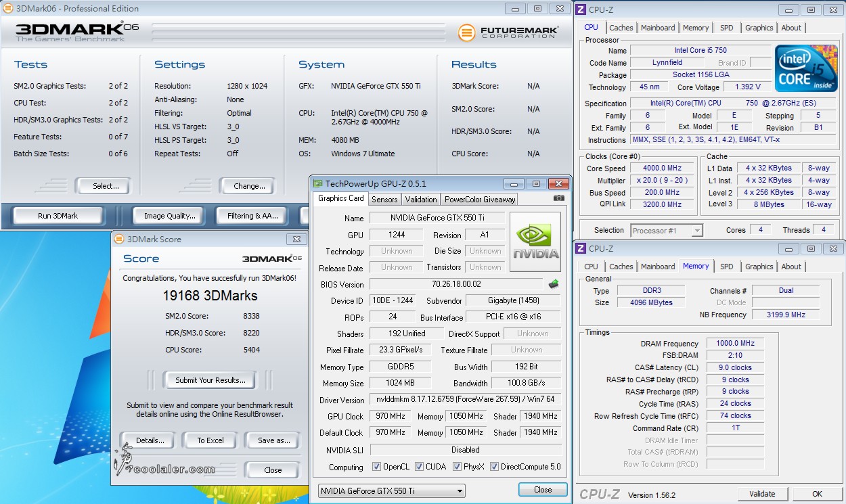
Task: Click Close button in 3DMark Score dialog
Action: pyautogui.click(x=273, y=470)
